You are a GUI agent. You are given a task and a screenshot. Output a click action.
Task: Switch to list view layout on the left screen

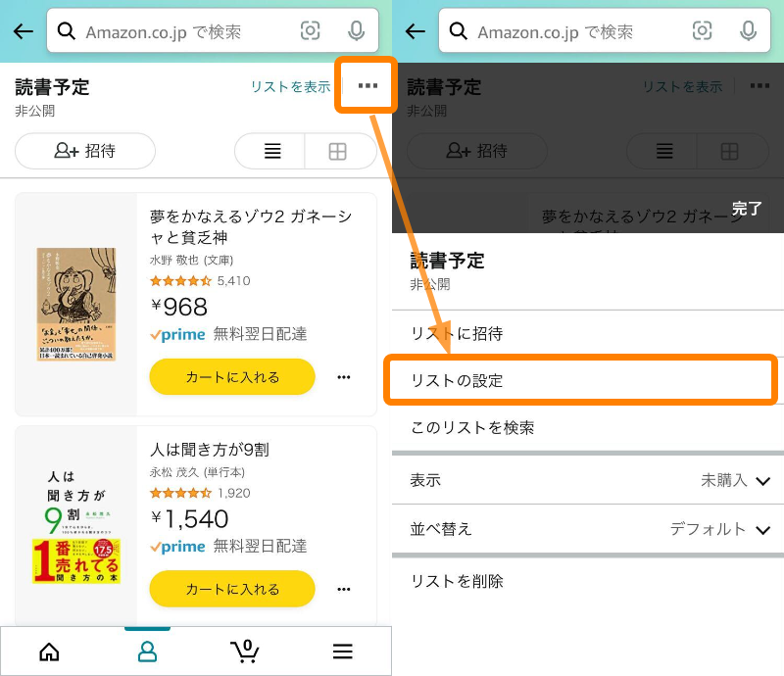(x=272, y=151)
